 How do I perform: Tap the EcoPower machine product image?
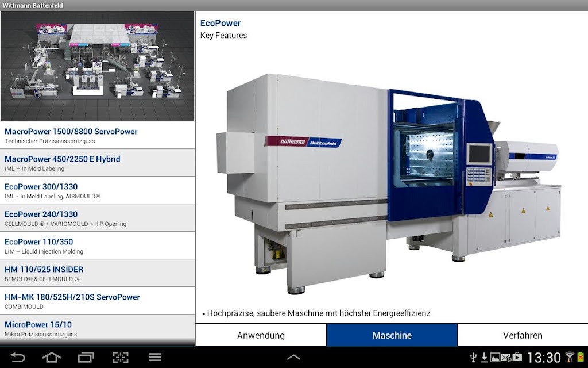pyautogui.click(x=389, y=184)
